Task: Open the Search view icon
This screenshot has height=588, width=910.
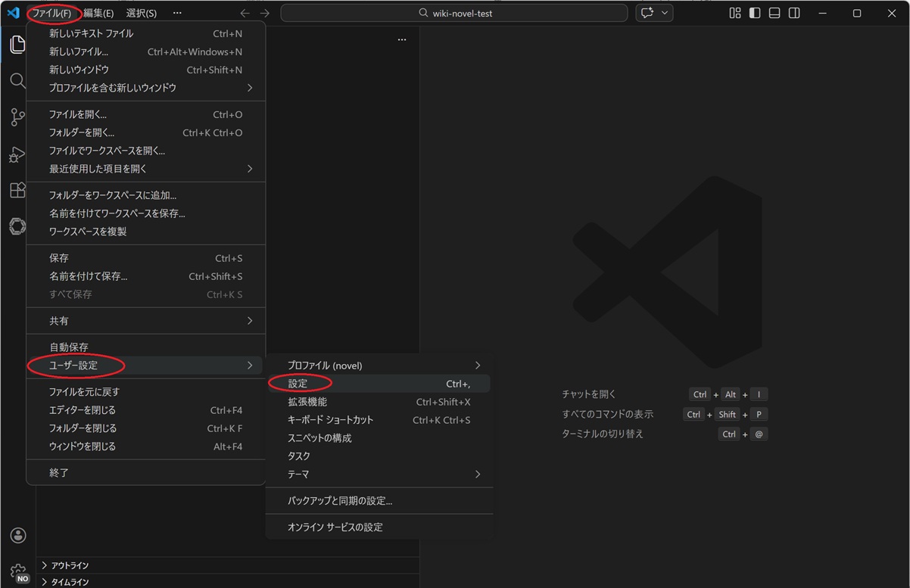Action: click(17, 81)
